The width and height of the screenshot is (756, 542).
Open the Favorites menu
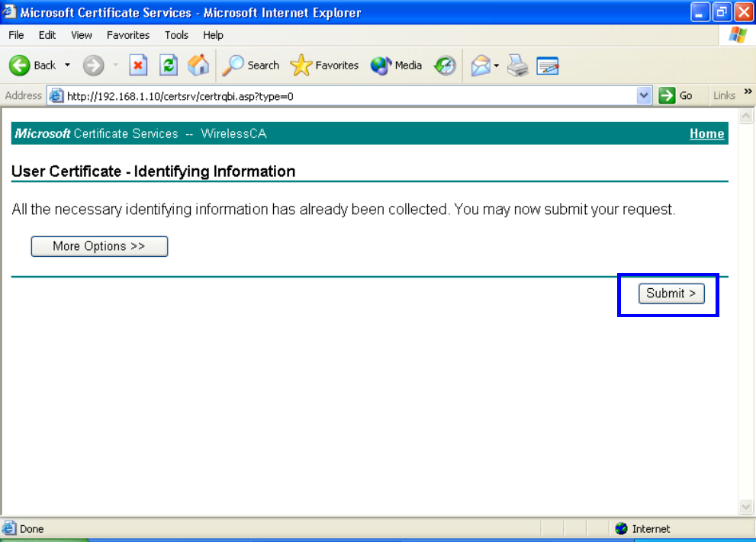tap(128, 35)
